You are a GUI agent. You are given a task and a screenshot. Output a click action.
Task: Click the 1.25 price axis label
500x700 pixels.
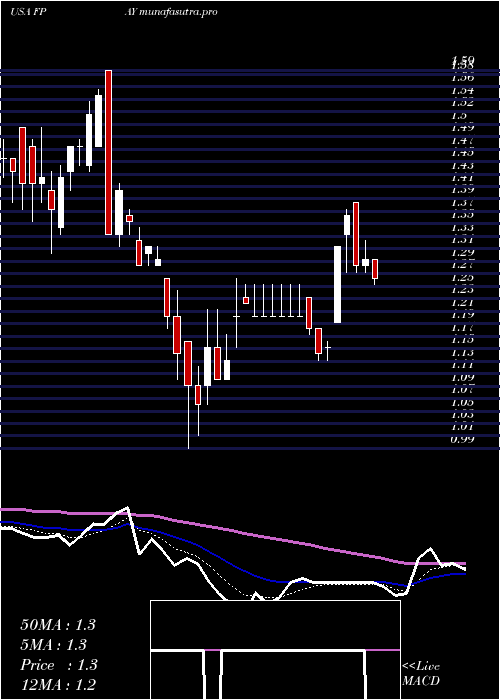tap(462, 278)
